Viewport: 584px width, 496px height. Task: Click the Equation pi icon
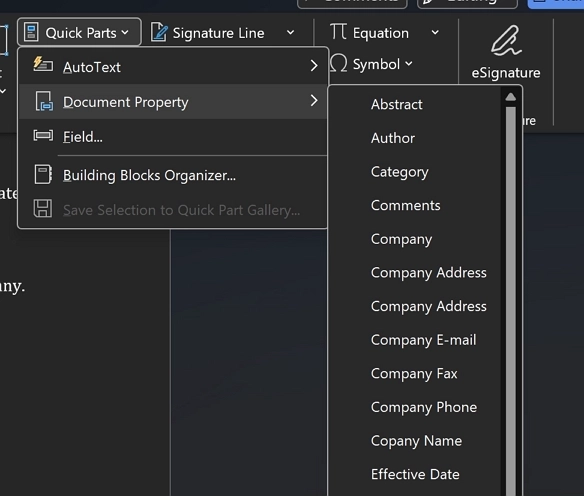coord(338,32)
